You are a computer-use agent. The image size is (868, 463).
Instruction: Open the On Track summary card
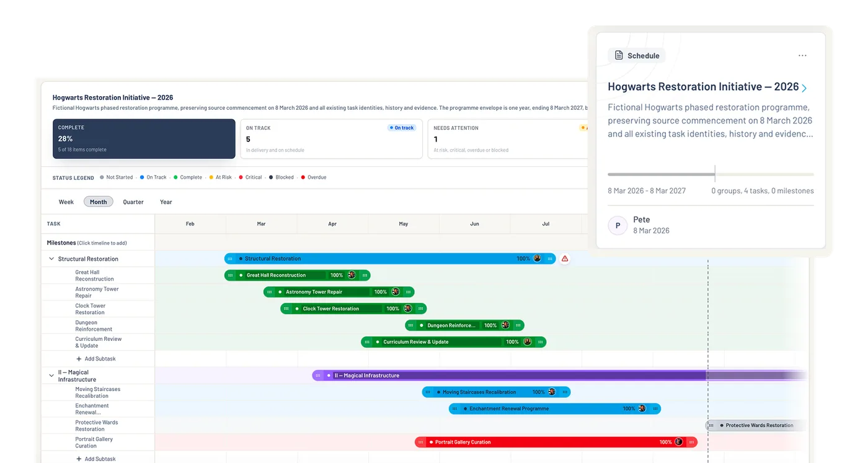coord(332,139)
